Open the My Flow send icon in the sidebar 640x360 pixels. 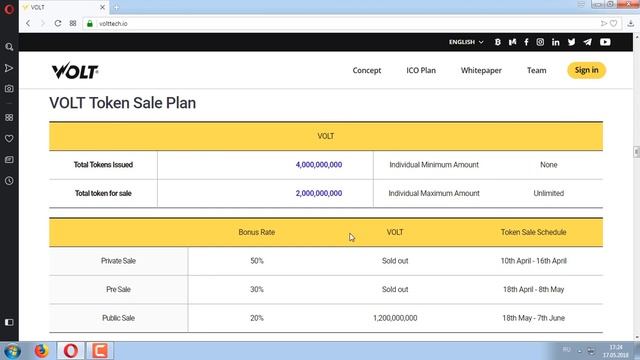click(x=9, y=68)
